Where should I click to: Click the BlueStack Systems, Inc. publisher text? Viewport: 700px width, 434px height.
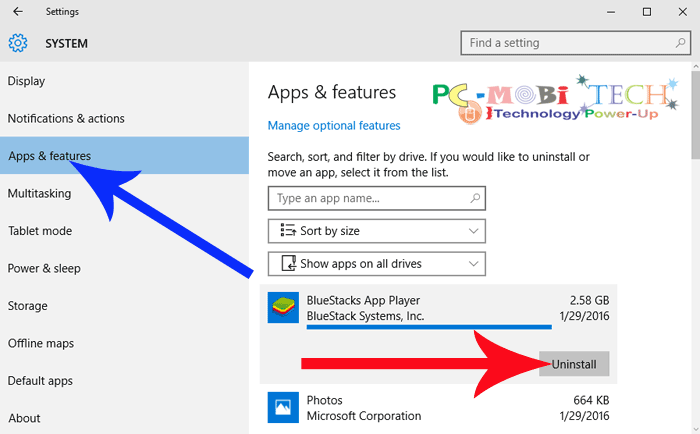click(x=365, y=316)
